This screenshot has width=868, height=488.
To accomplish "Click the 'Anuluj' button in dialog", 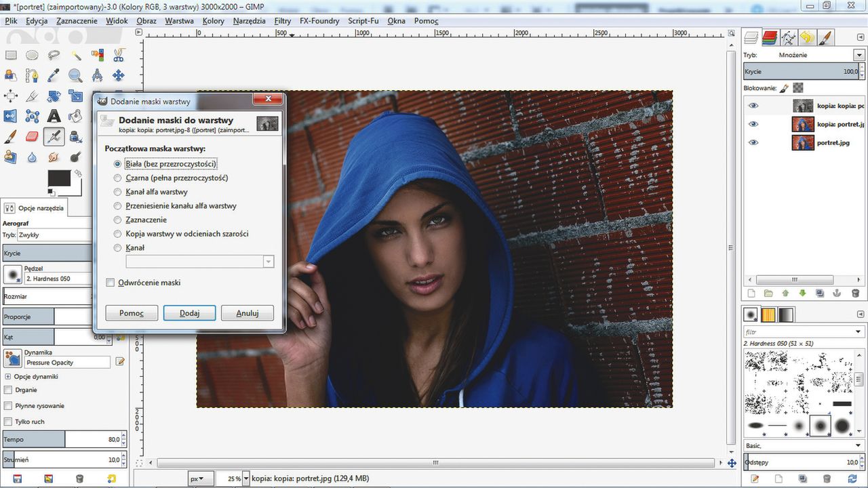I will pos(248,313).
